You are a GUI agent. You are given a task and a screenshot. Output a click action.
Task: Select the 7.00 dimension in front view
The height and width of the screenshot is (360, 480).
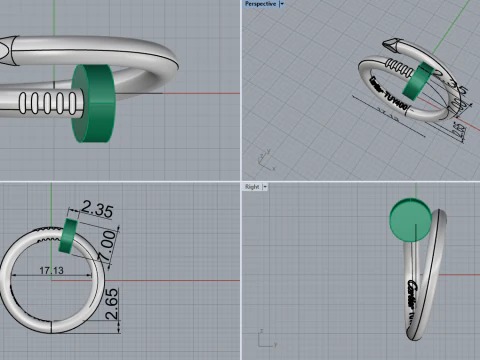coord(108,246)
